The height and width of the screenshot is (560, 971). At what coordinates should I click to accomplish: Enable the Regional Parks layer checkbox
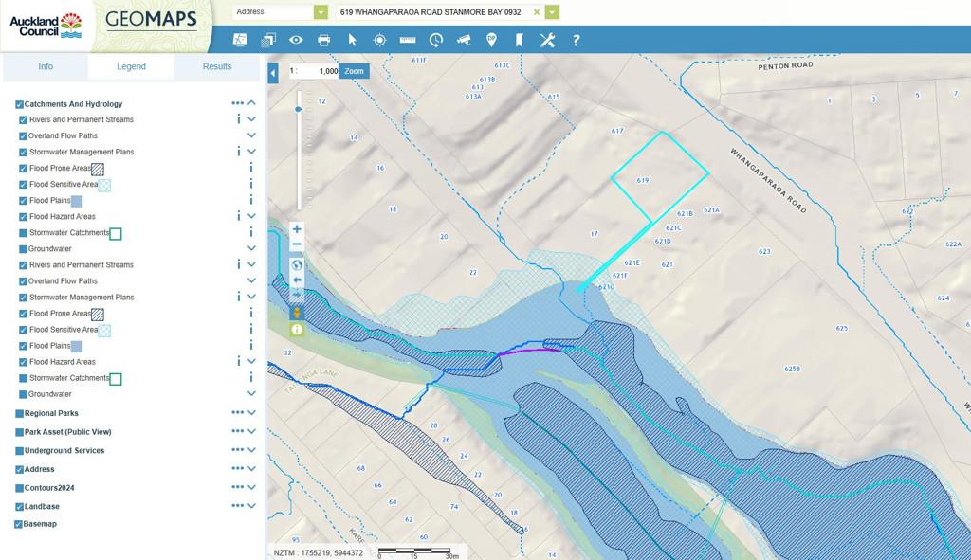(x=19, y=413)
